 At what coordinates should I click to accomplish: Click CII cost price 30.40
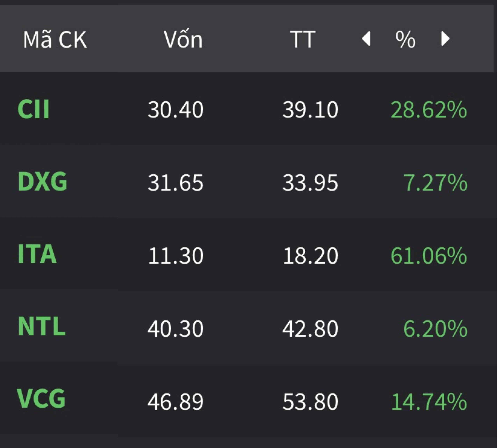pyautogui.click(x=175, y=110)
